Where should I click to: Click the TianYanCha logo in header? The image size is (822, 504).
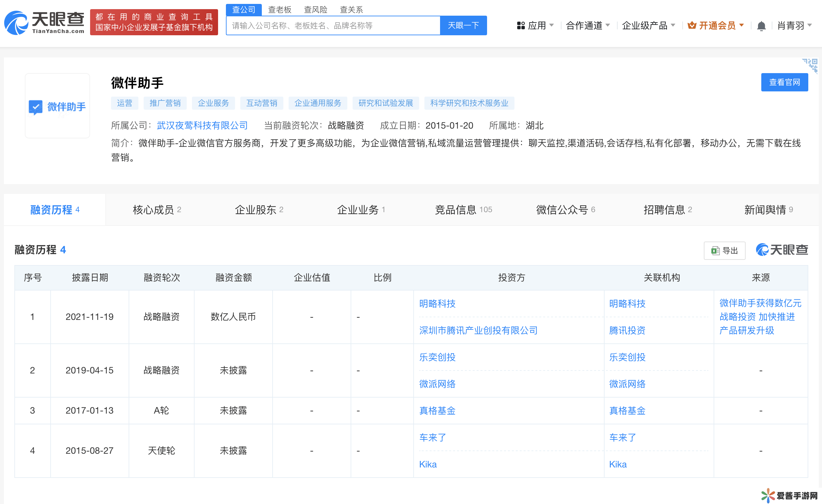coord(44,22)
